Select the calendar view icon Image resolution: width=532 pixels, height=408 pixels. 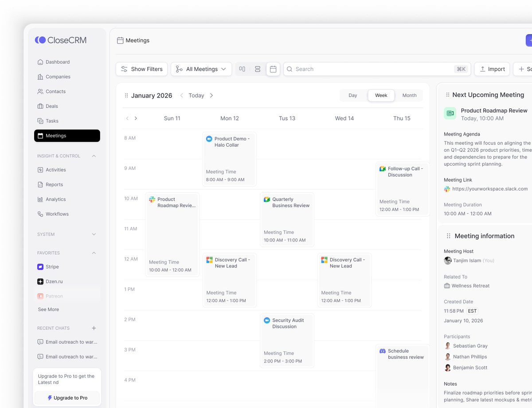[x=273, y=69]
